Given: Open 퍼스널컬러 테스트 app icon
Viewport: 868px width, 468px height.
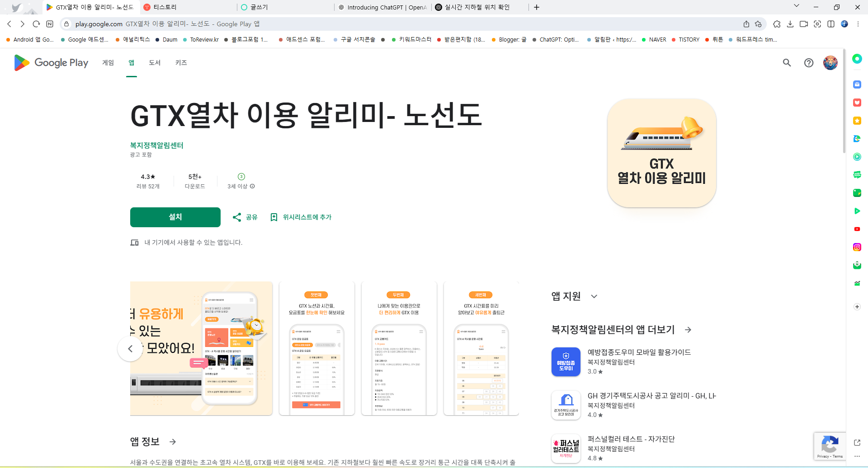Looking at the screenshot, I should tap(566, 449).
